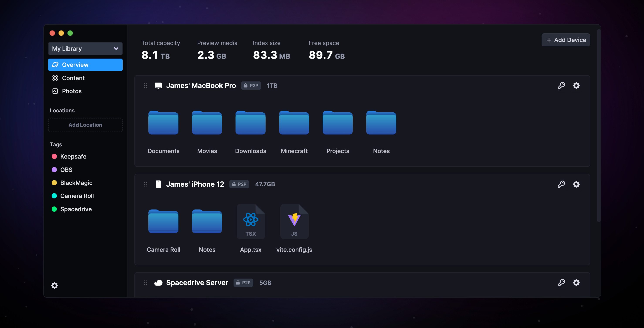644x328 pixels.
Task: Click P2P lock badge on iPhone 12
Action: click(239, 184)
